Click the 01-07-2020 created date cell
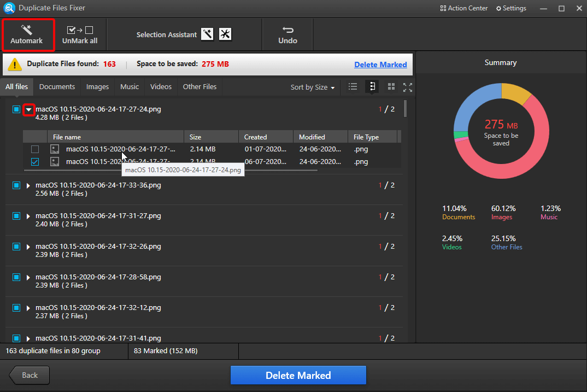 pos(266,149)
